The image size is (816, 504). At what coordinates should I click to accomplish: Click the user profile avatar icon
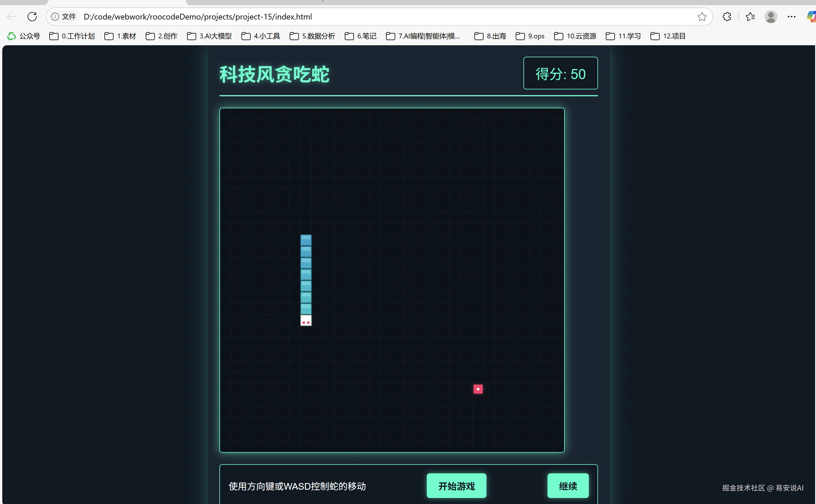point(771,17)
